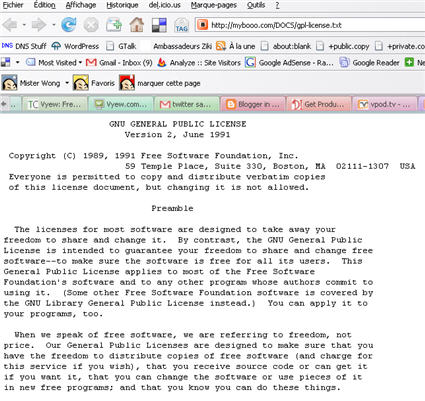Viewport: 425px width, 401px height.
Task: Click the del.icio.us bookmarks toolbar icon
Action: (159, 25)
